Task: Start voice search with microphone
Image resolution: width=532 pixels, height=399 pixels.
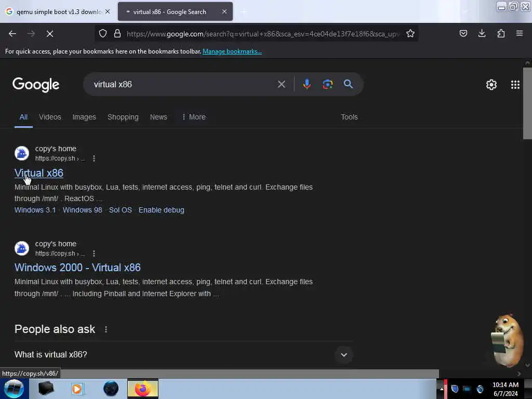Action: [x=307, y=84]
